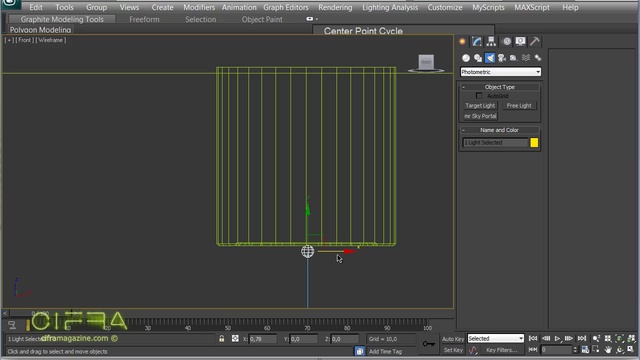This screenshot has height=360, width=640.
Task: Click Zoom Extents All icon
Action: [x=631, y=339]
